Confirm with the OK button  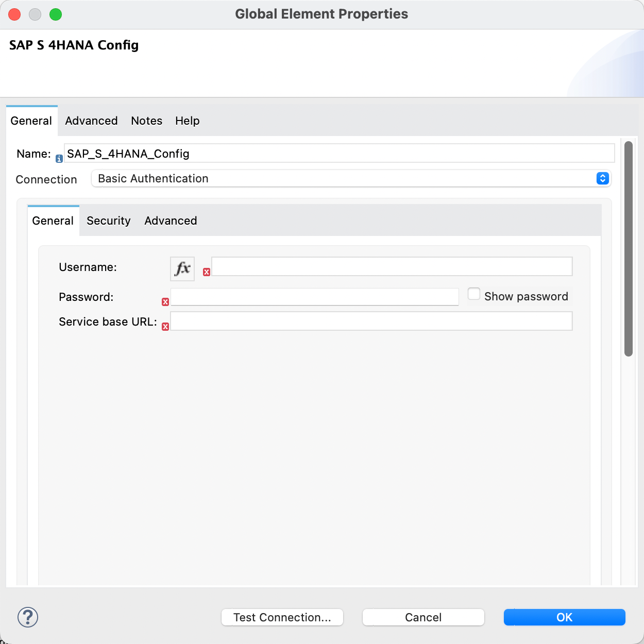point(565,617)
